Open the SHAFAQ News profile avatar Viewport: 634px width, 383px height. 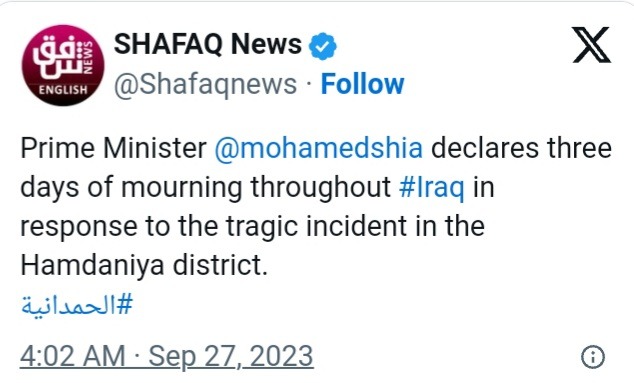(x=63, y=65)
